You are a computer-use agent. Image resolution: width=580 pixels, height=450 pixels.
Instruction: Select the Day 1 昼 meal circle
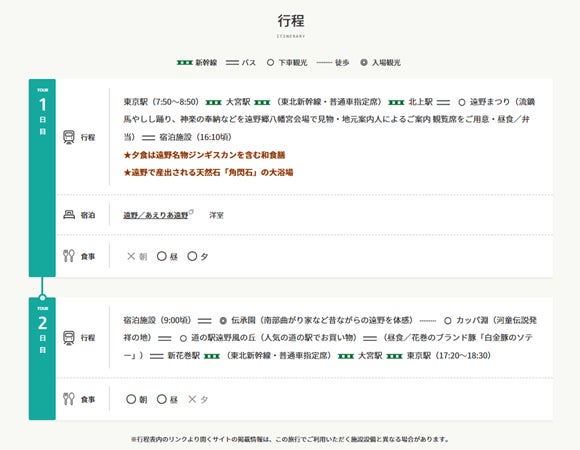(162, 256)
